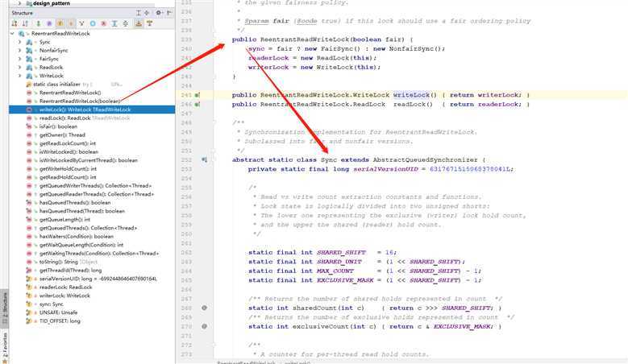Enable Autoscroll from Source button
This screenshot has width=628, height=364.
tap(149, 23)
